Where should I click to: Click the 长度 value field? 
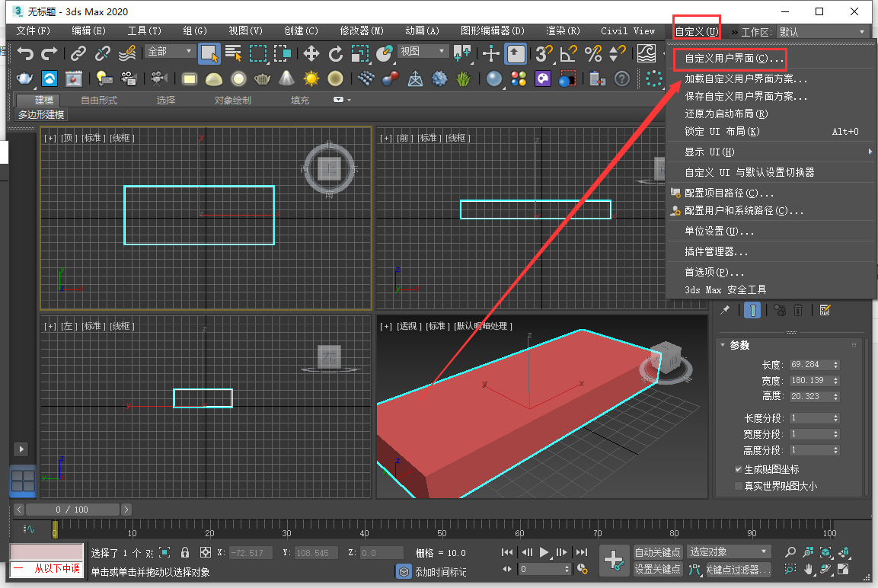[x=809, y=365]
